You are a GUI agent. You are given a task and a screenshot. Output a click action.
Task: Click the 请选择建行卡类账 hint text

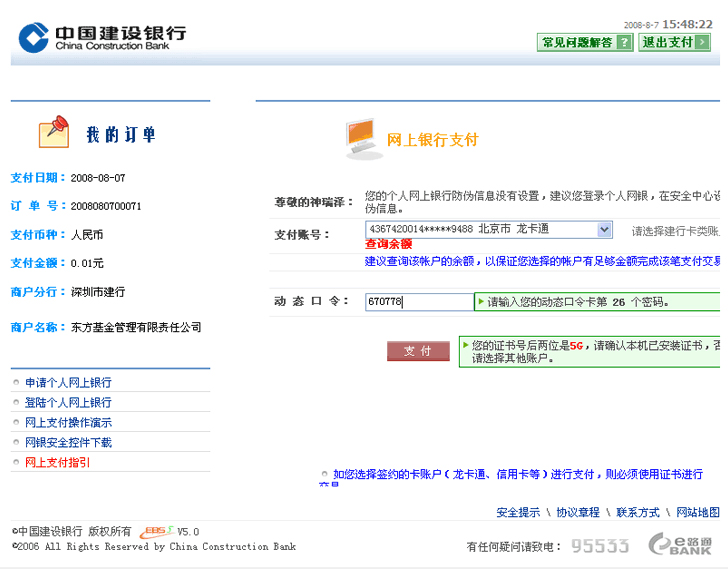[x=676, y=231]
